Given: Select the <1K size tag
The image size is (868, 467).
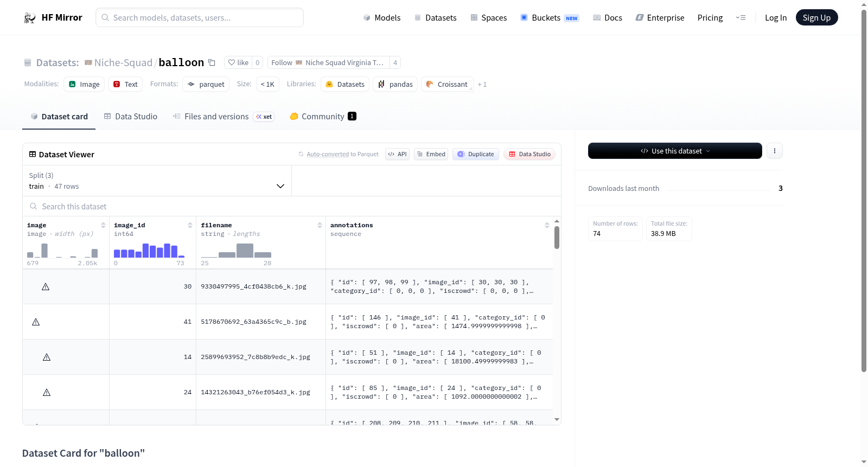Looking at the screenshot, I should click(x=267, y=84).
